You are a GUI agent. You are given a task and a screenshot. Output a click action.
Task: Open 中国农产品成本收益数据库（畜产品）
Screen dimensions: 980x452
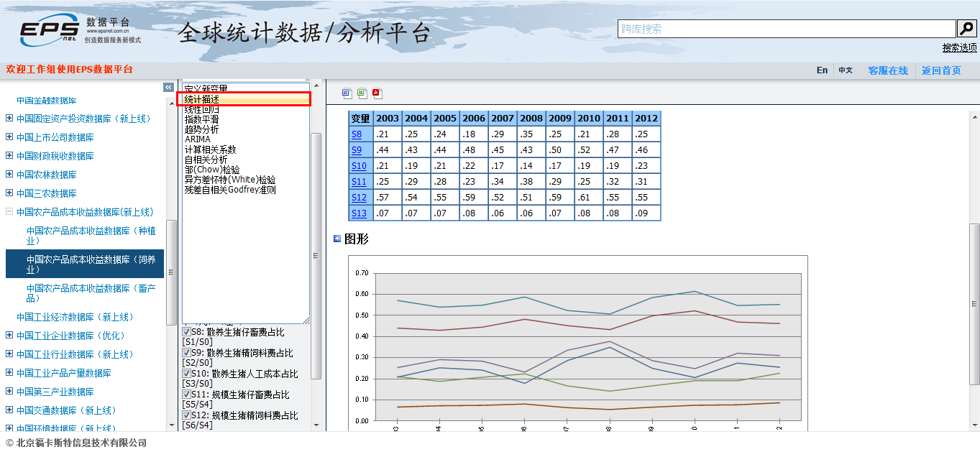91,293
